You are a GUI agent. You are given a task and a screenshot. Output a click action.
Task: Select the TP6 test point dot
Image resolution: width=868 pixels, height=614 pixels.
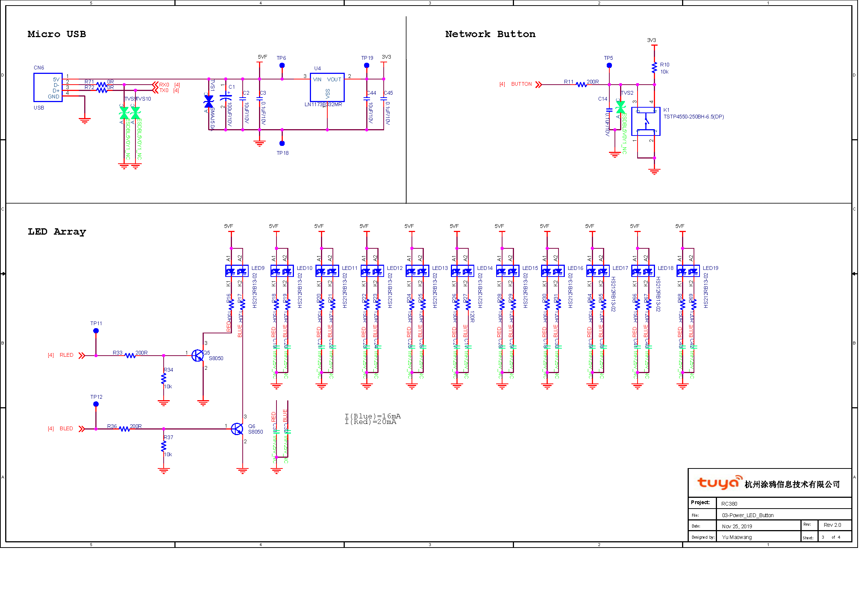(282, 65)
